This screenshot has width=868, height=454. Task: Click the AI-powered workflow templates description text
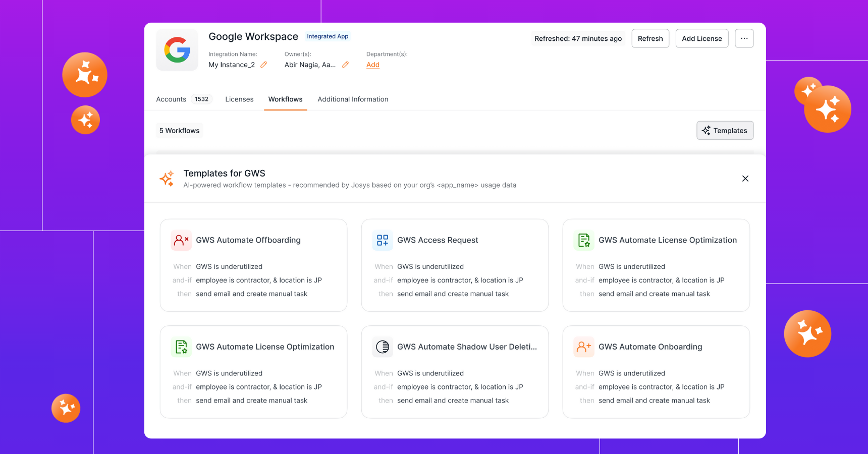350,185
